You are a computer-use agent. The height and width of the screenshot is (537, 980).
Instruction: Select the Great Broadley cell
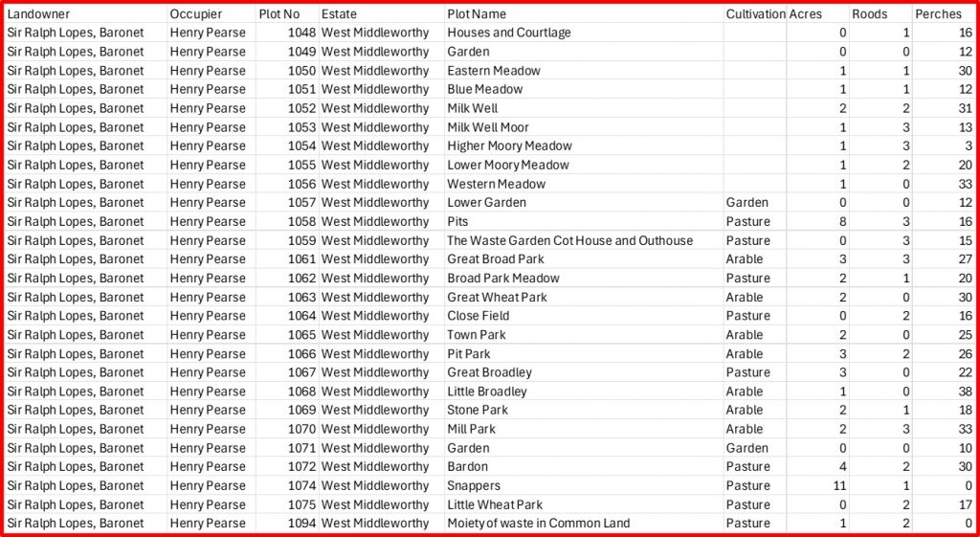[585, 372]
